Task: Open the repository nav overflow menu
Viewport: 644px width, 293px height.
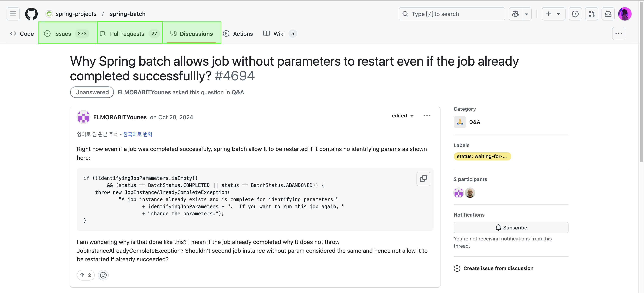Action: [x=618, y=34]
